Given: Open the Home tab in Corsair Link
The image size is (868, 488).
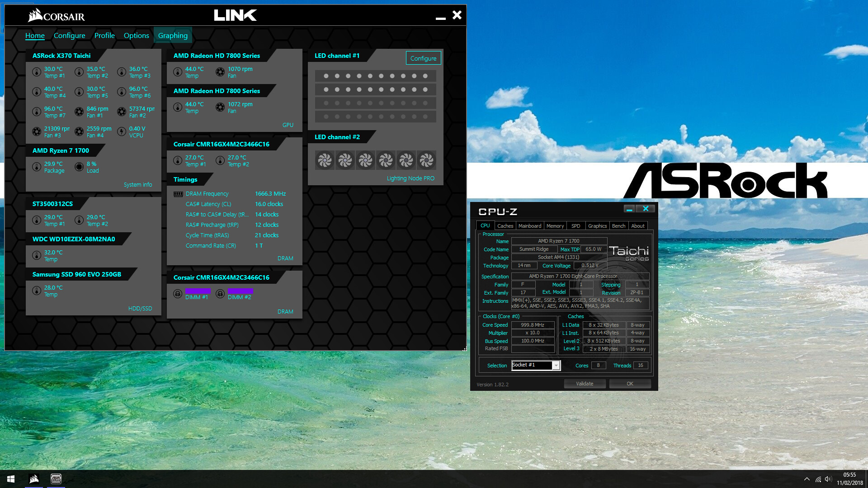Looking at the screenshot, I should pos(35,35).
